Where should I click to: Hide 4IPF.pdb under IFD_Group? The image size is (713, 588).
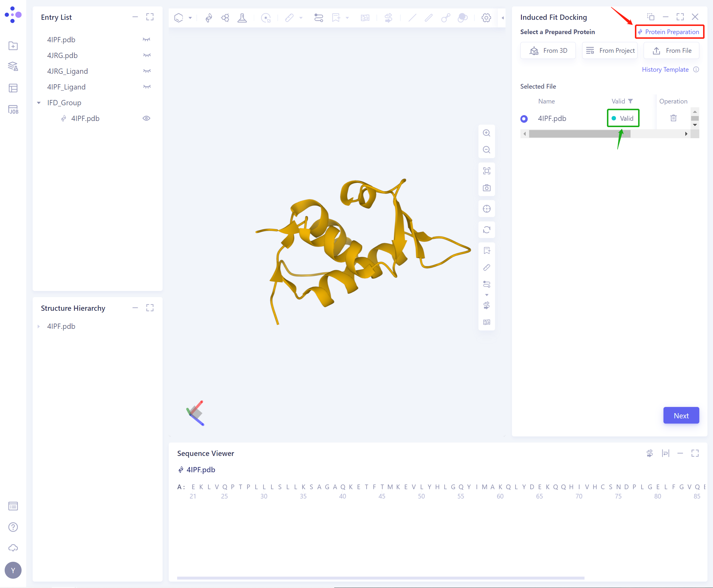(x=146, y=118)
